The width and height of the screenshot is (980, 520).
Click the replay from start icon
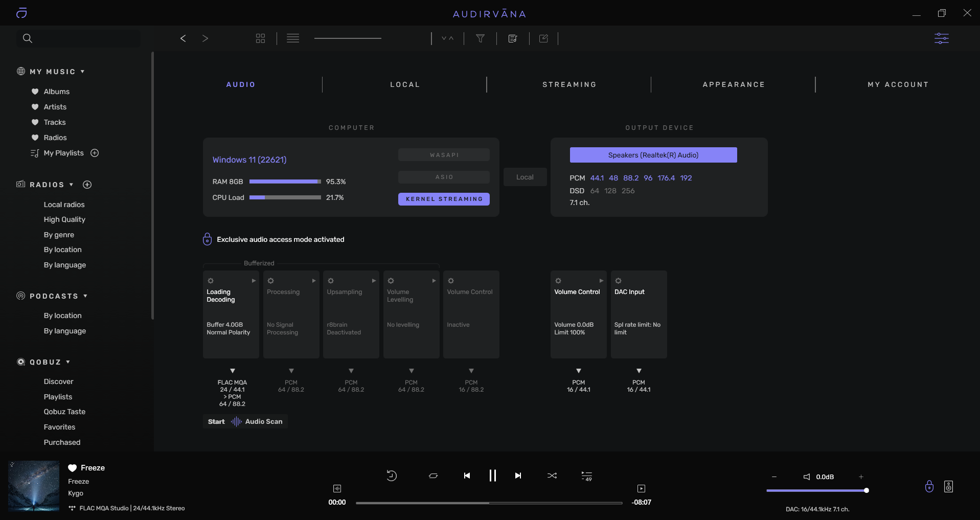(x=392, y=476)
